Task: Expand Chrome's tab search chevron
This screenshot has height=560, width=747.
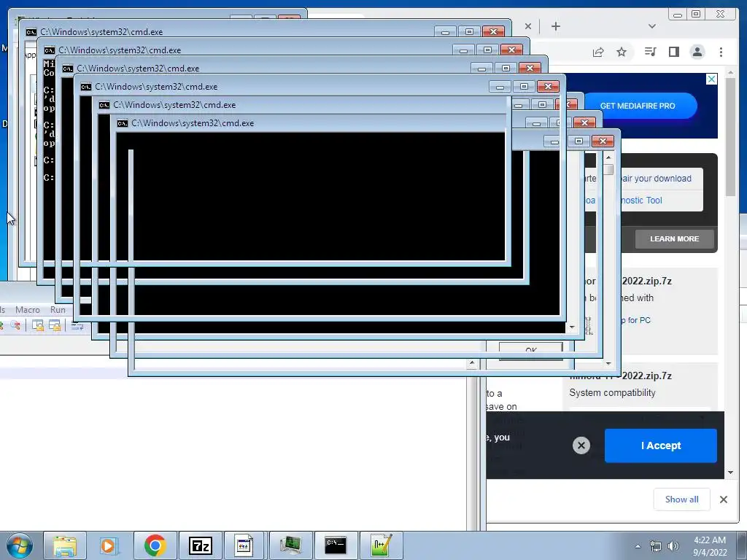Action: 652,26
